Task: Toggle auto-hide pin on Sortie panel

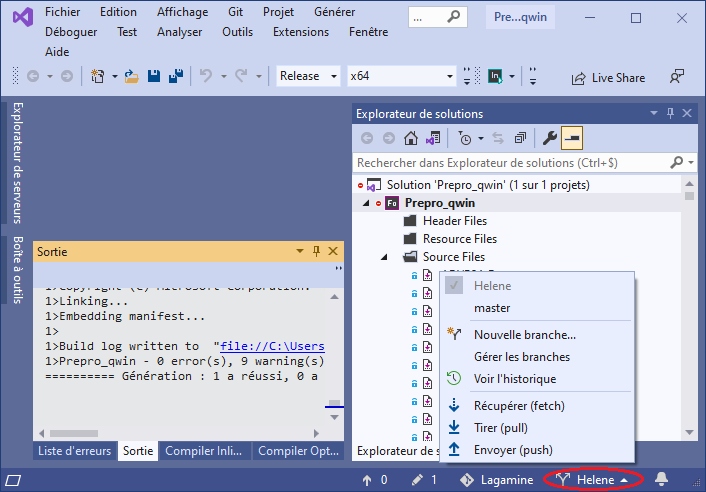Action: [x=316, y=252]
